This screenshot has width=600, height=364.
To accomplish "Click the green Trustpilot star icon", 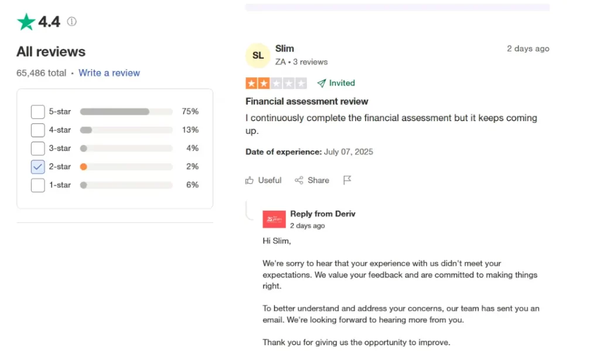I will click(26, 22).
